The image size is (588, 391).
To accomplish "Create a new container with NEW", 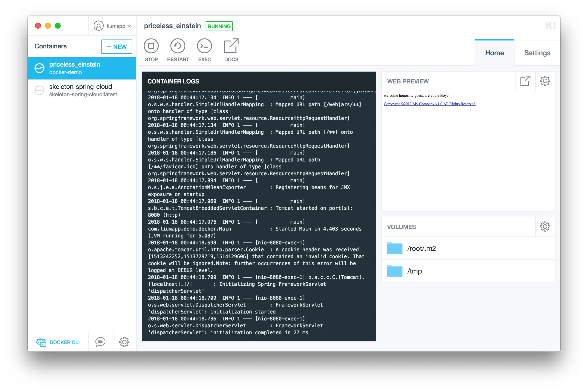I will (x=116, y=47).
